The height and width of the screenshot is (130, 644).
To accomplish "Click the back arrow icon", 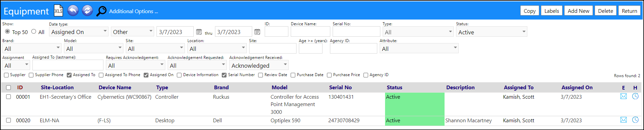I will [73, 11].
